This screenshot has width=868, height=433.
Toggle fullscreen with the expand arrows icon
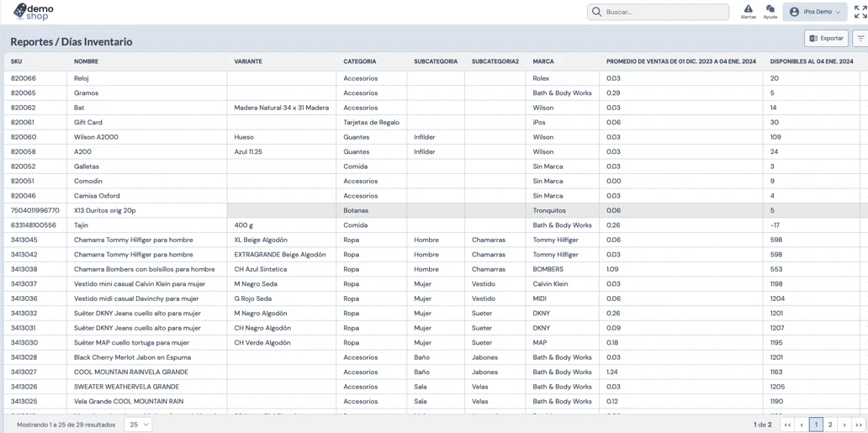(x=860, y=12)
